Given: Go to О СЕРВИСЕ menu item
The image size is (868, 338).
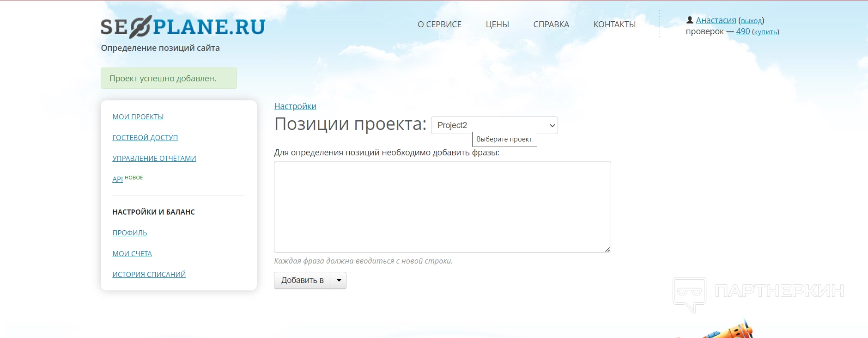Looking at the screenshot, I should click(x=439, y=25).
